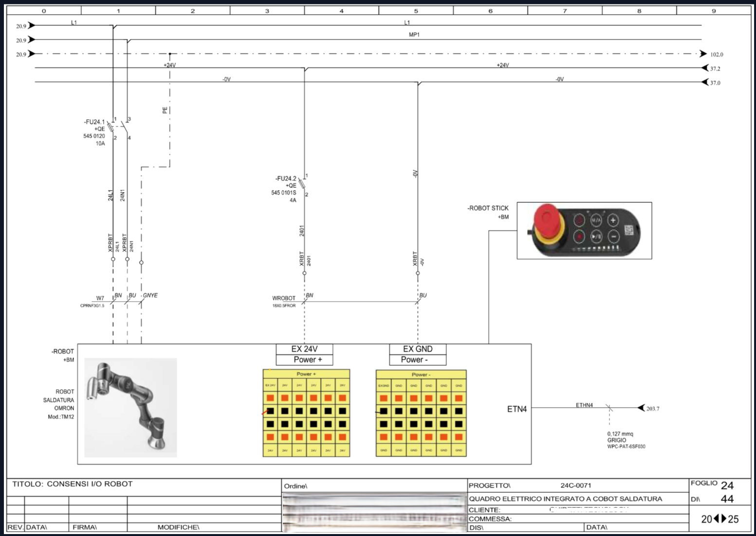756x536 pixels.
Task: Jump to the 203.7 reference by ETHN4
Action: (642, 408)
